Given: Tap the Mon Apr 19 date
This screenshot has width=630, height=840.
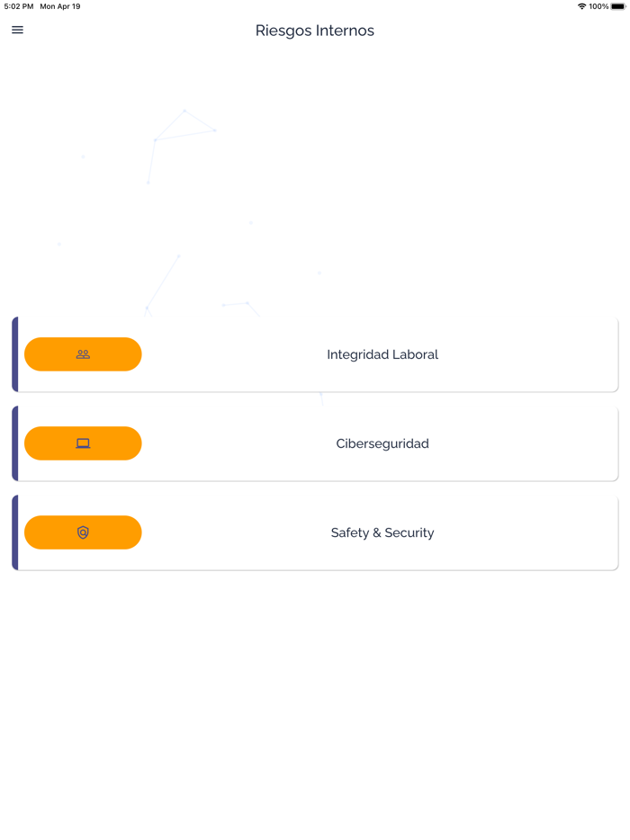Looking at the screenshot, I should coord(60,6).
